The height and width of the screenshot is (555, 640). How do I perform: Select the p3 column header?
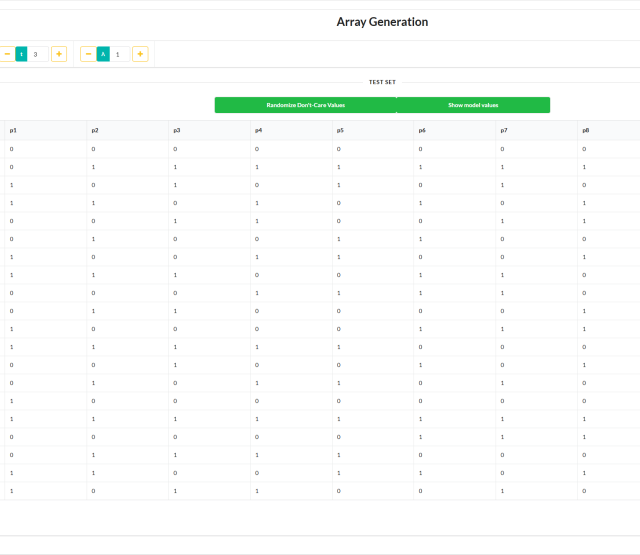click(x=209, y=131)
